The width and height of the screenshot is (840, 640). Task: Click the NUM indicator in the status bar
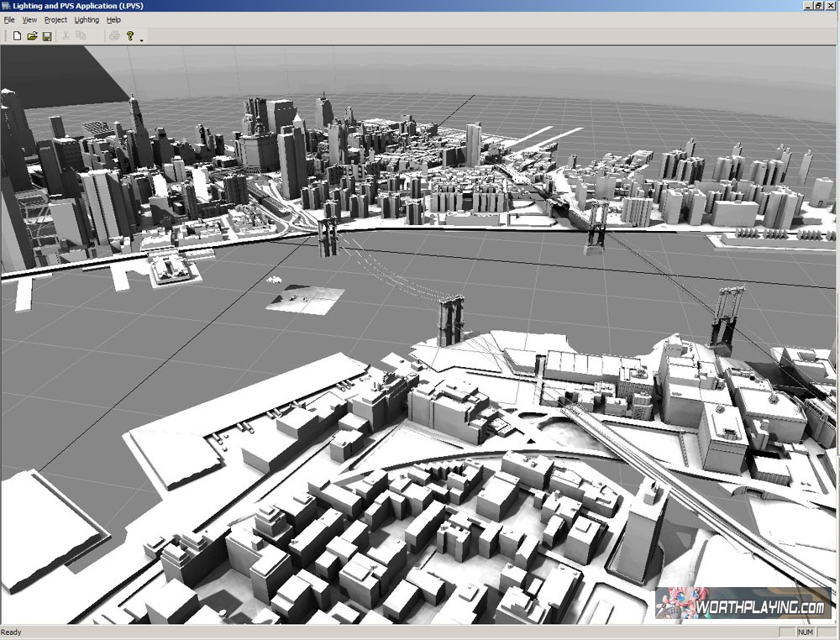coord(805,632)
